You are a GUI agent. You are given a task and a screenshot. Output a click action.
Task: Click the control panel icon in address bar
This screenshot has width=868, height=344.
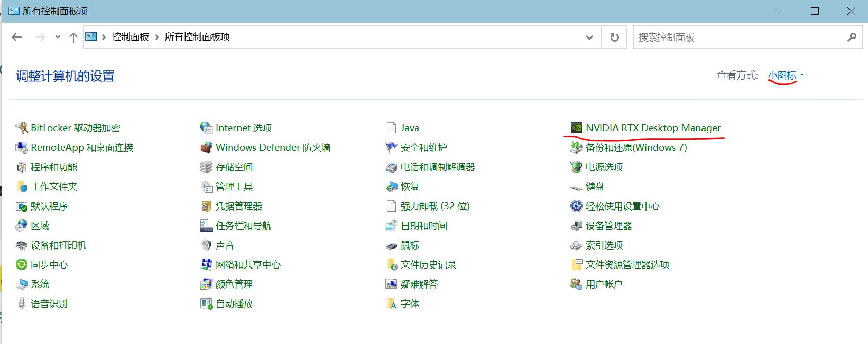click(x=91, y=36)
